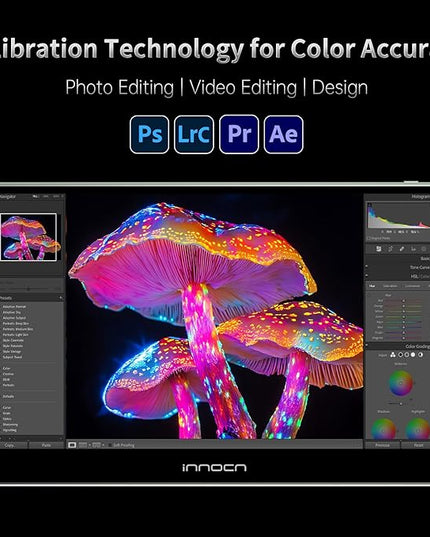The image size is (430, 537).
Task: Adjust the Purple hue slider
Action: click(x=404, y=333)
